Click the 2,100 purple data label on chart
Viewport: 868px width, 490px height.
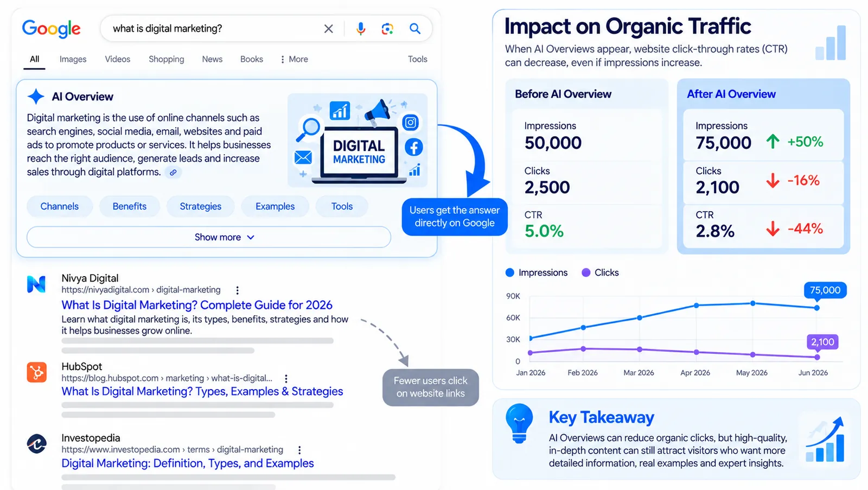coord(822,342)
